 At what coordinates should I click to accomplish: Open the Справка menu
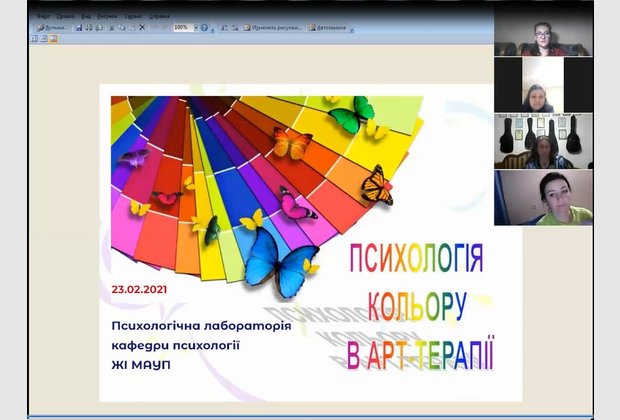[x=159, y=16]
